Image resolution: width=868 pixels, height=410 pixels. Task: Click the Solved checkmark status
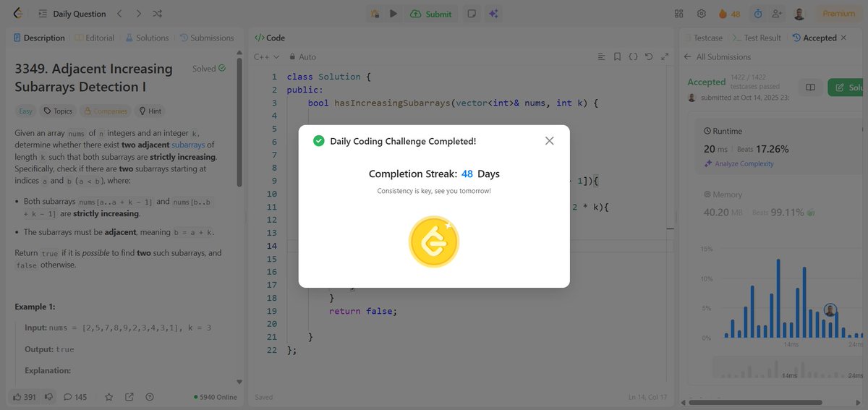(209, 69)
